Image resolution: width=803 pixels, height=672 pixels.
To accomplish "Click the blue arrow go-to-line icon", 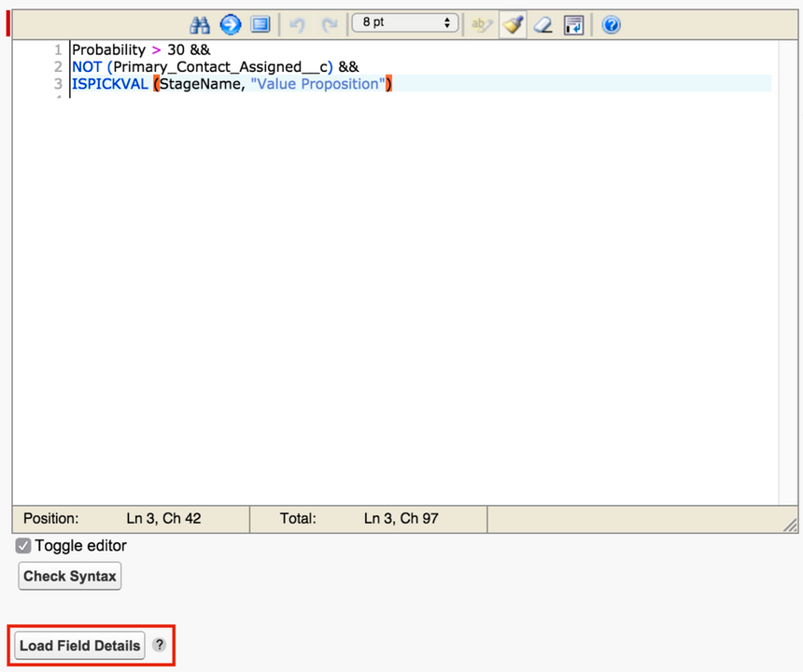I will tap(231, 24).
